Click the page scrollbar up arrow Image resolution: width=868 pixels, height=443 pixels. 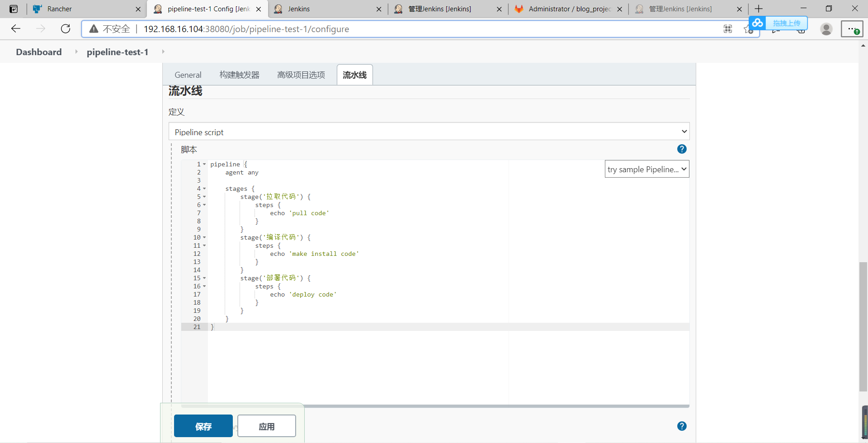[x=863, y=45]
